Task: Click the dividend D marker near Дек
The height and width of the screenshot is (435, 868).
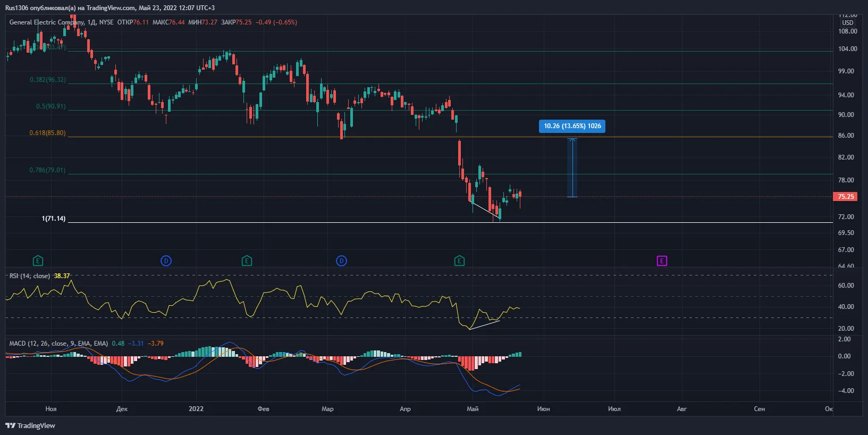Action: 166,261
